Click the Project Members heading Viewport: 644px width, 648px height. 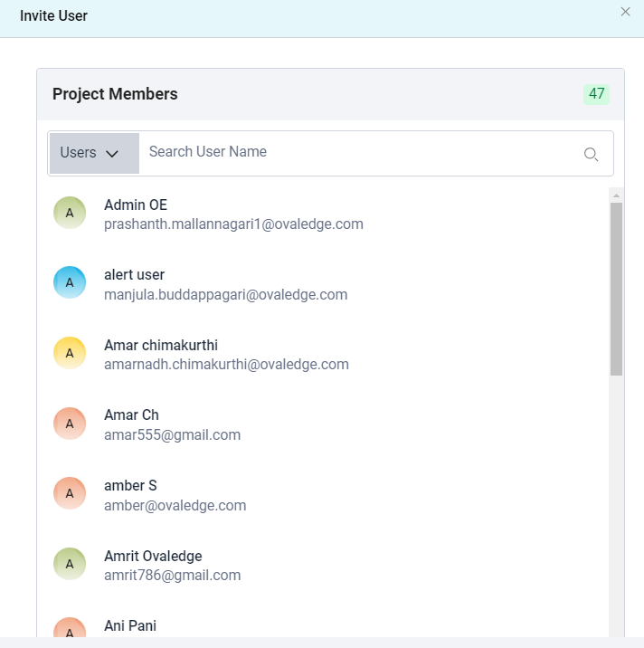pos(115,94)
